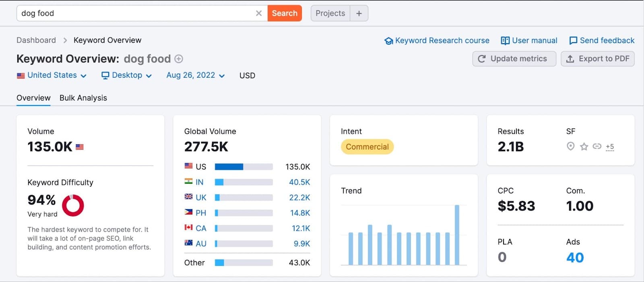Click the tallest bar in Trend chart
644x282 pixels.
coord(457,235)
